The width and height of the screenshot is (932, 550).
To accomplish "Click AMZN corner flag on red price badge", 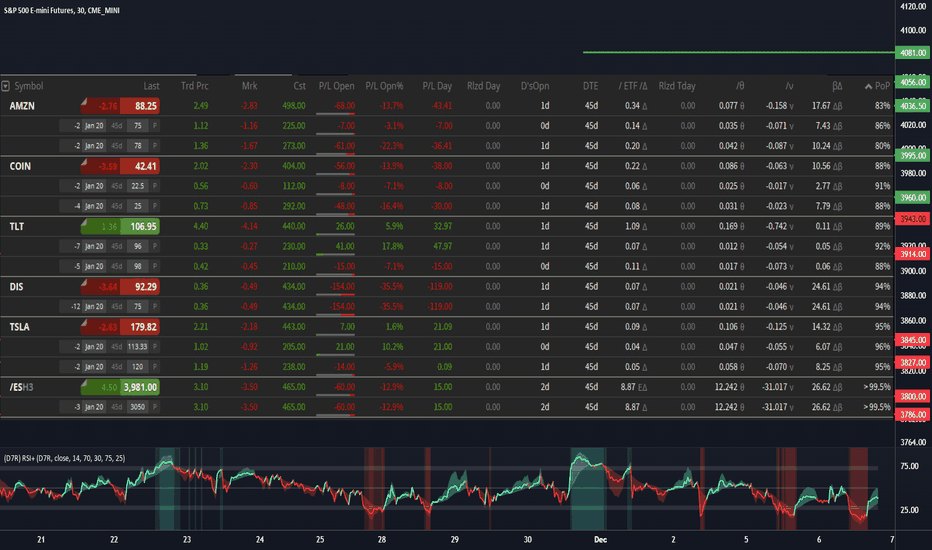I will click(84, 101).
